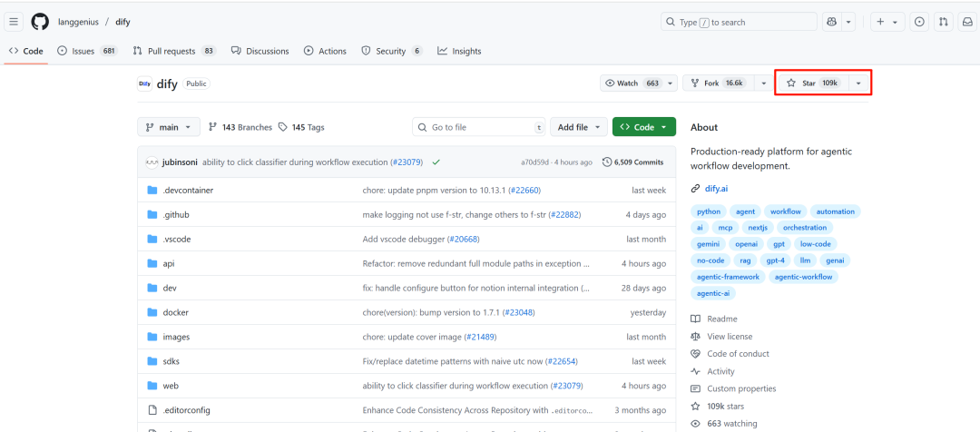Expand the Star lists dropdown arrow
The width and height of the screenshot is (980, 432).
(858, 83)
